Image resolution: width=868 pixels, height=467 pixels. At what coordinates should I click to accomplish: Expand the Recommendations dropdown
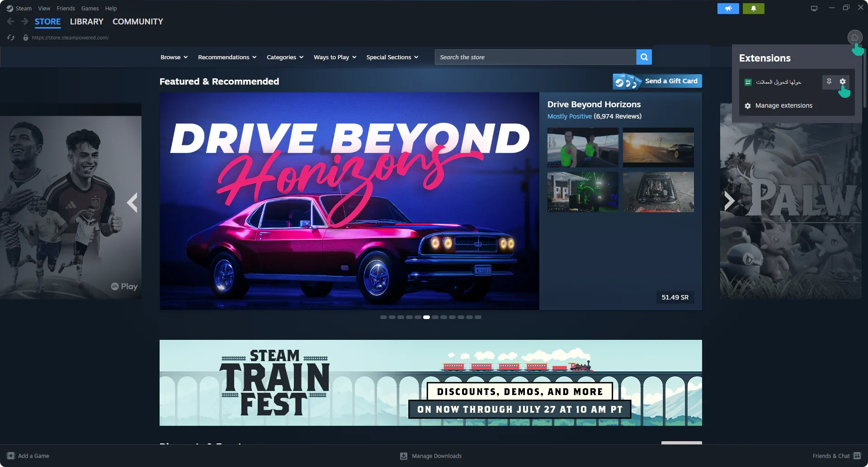[227, 57]
